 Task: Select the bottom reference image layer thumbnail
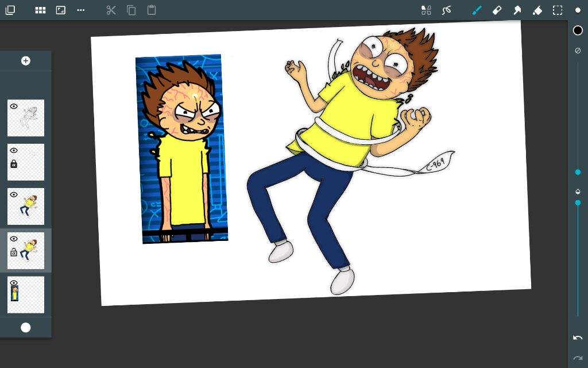(26, 295)
